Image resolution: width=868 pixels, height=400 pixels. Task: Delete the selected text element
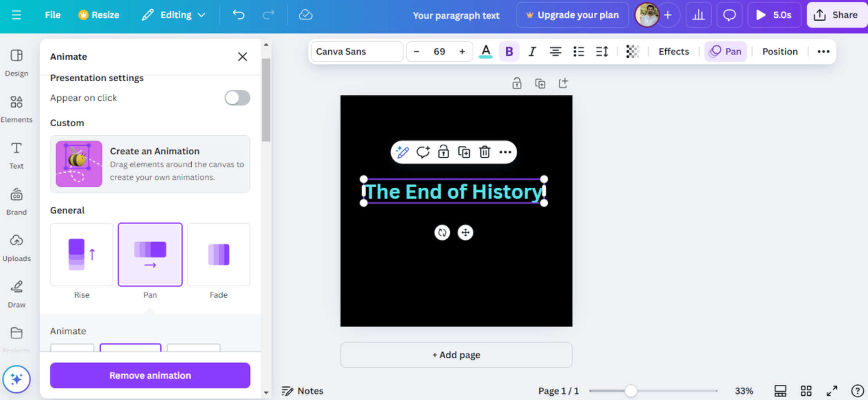(484, 152)
